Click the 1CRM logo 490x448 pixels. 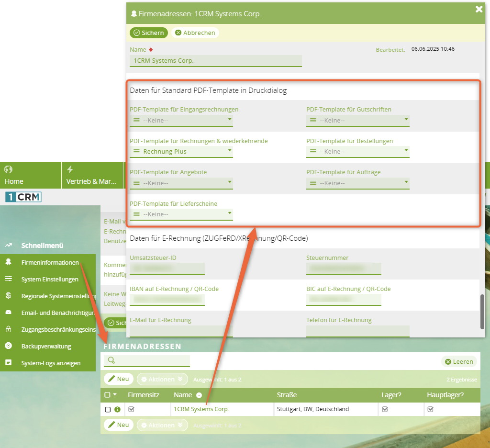click(23, 197)
